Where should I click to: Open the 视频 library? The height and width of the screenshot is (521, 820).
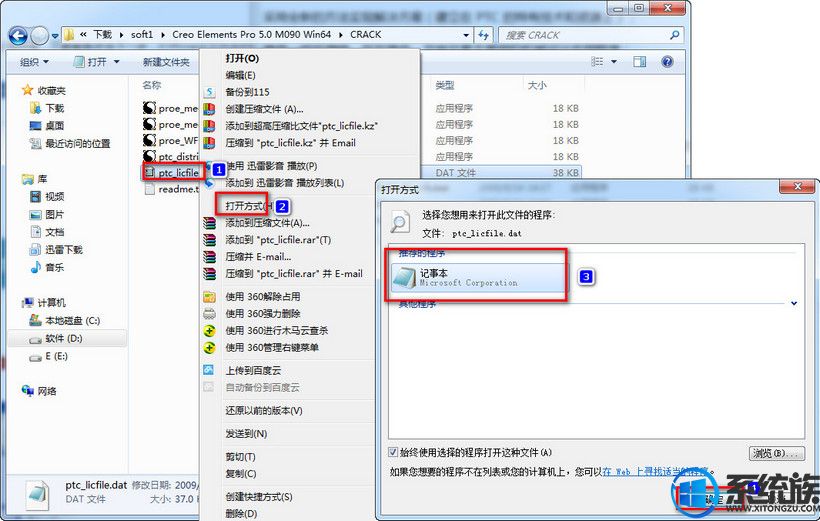(47, 196)
